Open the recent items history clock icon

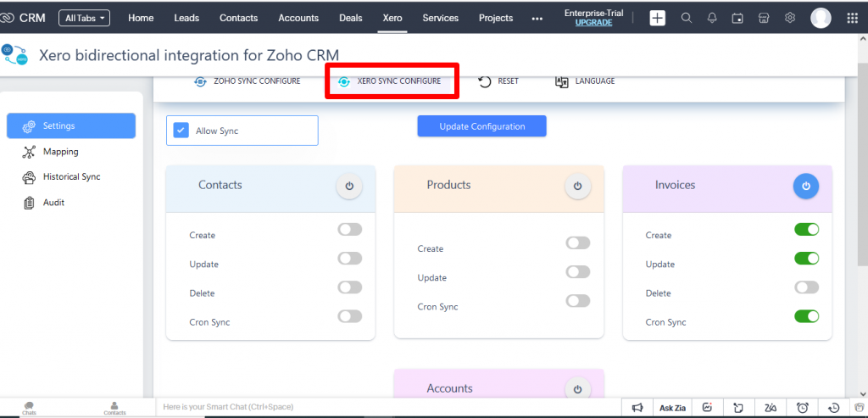coord(834,408)
